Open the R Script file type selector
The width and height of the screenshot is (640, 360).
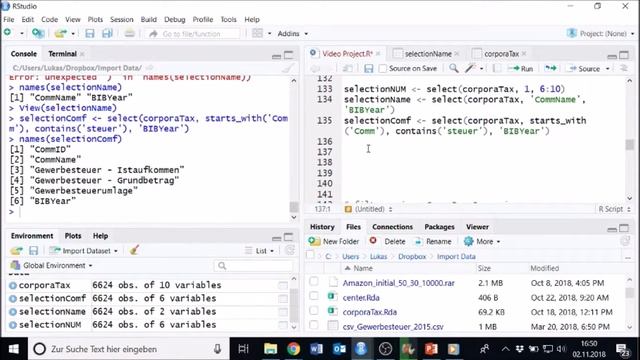coord(614,209)
